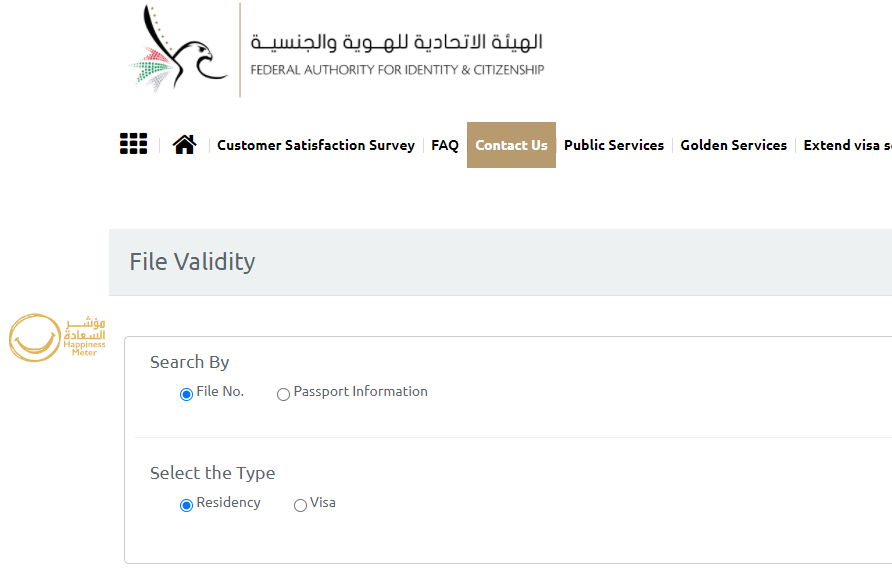The image size is (892, 568).
Task: Select the File No. radio button
Action: tap(186, 394)
